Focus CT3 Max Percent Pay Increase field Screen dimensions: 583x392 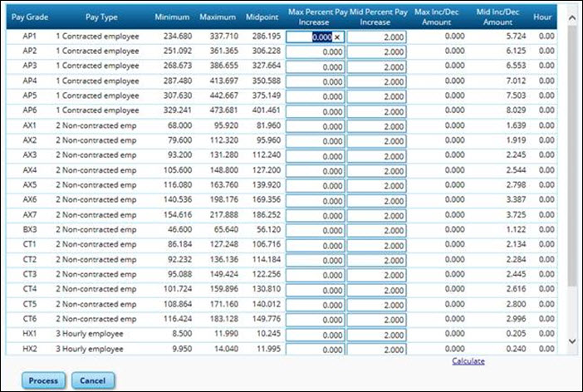click(x=316, y=275)
